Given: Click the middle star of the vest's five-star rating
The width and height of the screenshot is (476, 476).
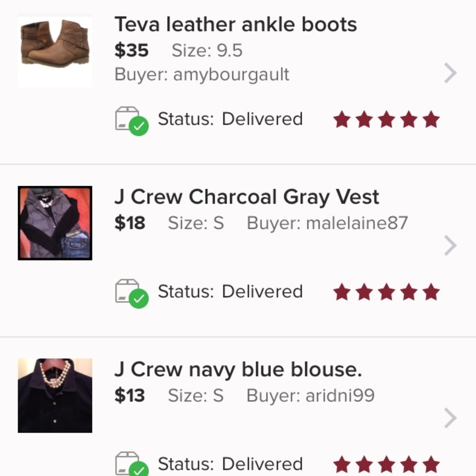Looking at the screenshot, I should click(386, 291).
